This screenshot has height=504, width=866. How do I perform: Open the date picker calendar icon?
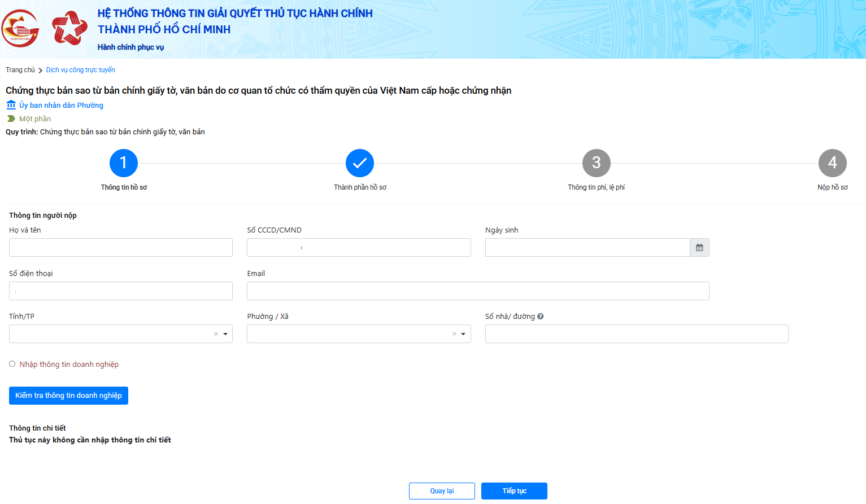pyautogui.click(x=699, y=248)
